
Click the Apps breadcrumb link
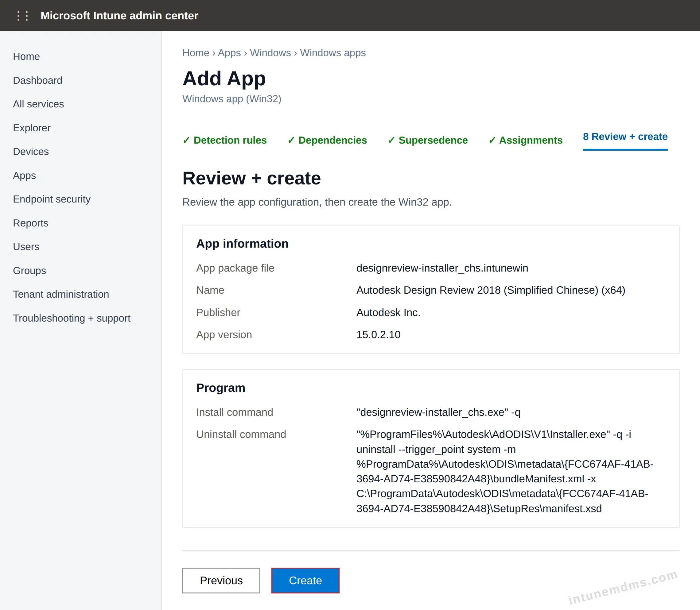pyautogui.click(x=229, y=53)
